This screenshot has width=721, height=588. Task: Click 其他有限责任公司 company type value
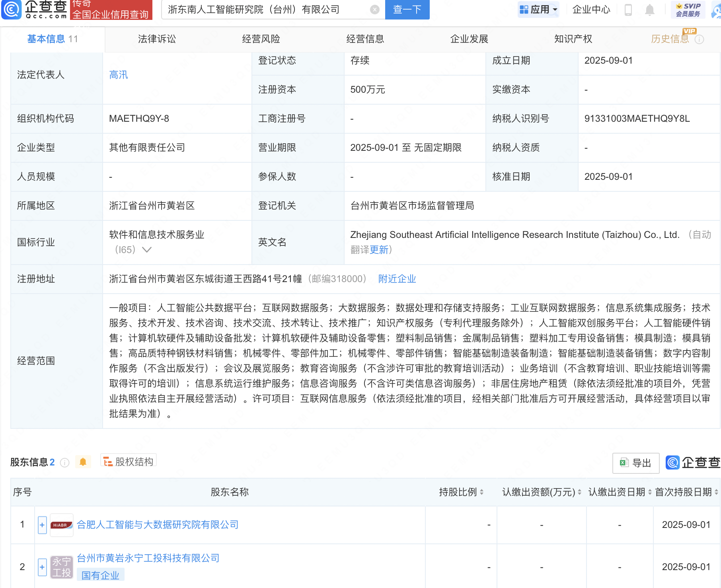coord(147,148)
